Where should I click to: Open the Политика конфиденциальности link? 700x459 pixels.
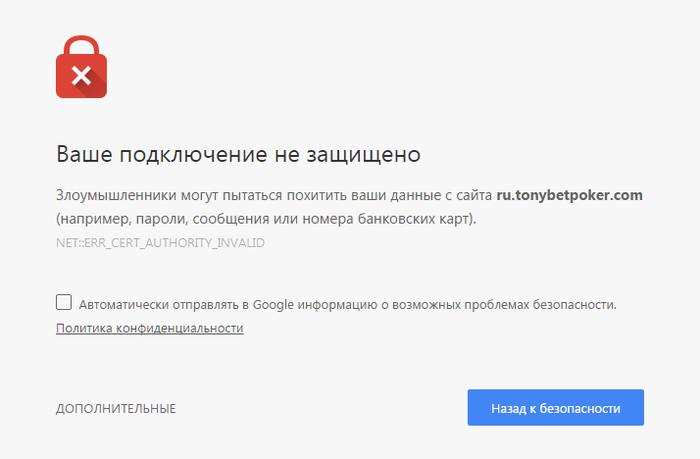(x=150, y=328)
